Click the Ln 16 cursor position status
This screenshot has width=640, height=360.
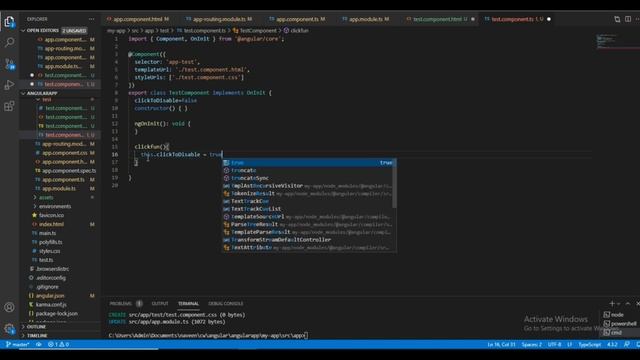click(501, 344)
